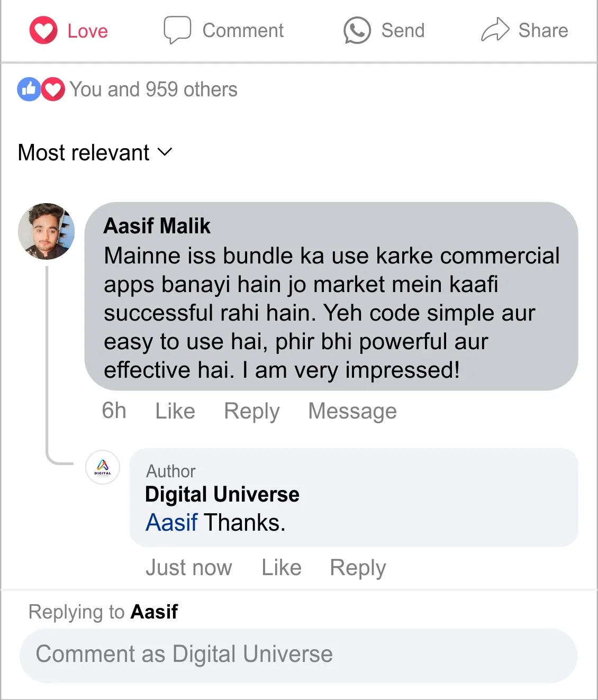This screenshot has height=700, width=598.
Task: Open the Digital Universe logo avatar
Action: (x=103, y=467)
